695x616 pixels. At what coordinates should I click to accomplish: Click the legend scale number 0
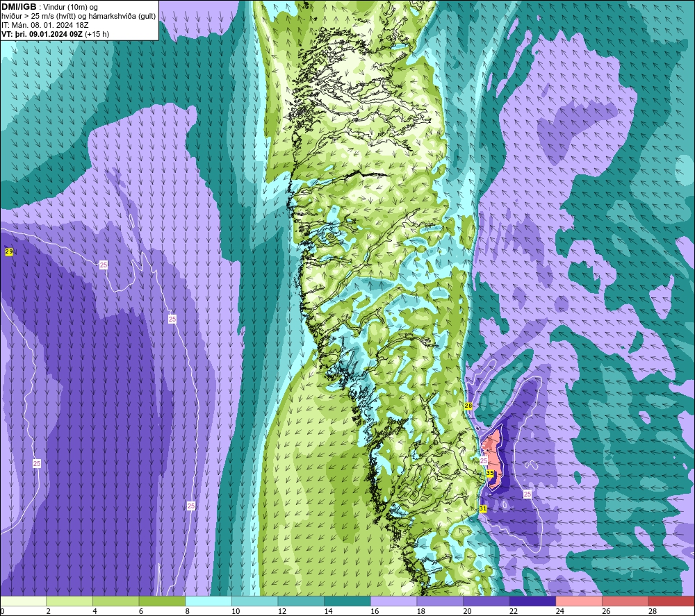[x=2, y=611]
